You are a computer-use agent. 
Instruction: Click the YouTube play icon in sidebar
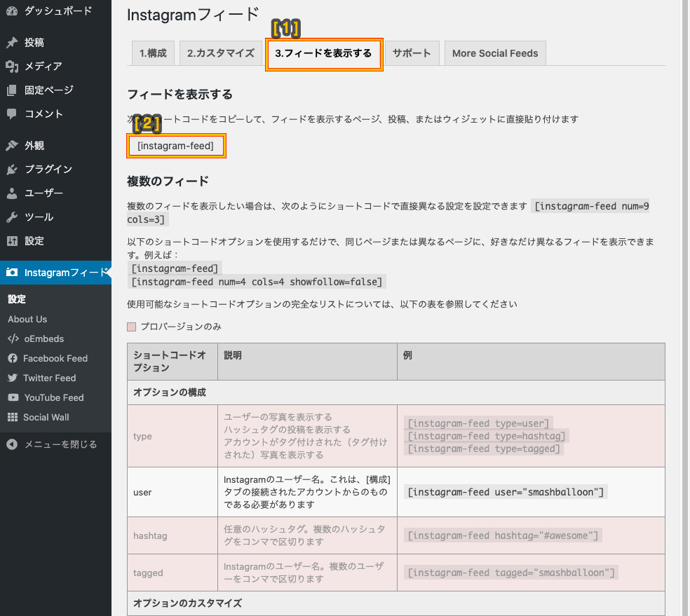point(13,397)
